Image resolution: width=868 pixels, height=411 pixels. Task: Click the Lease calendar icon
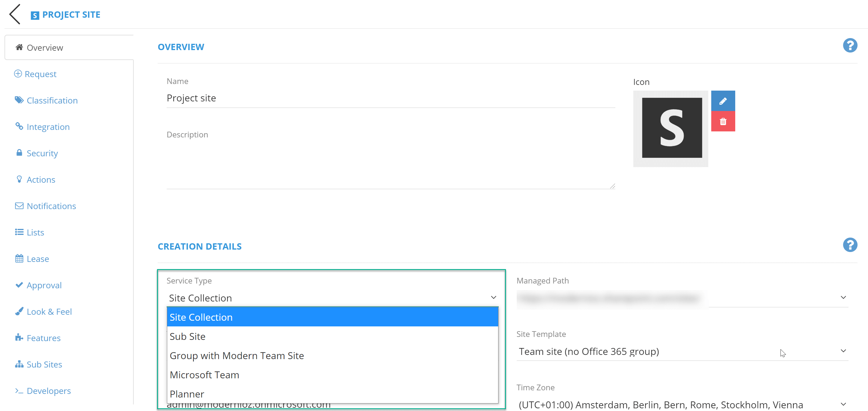[x=19, y=259]
